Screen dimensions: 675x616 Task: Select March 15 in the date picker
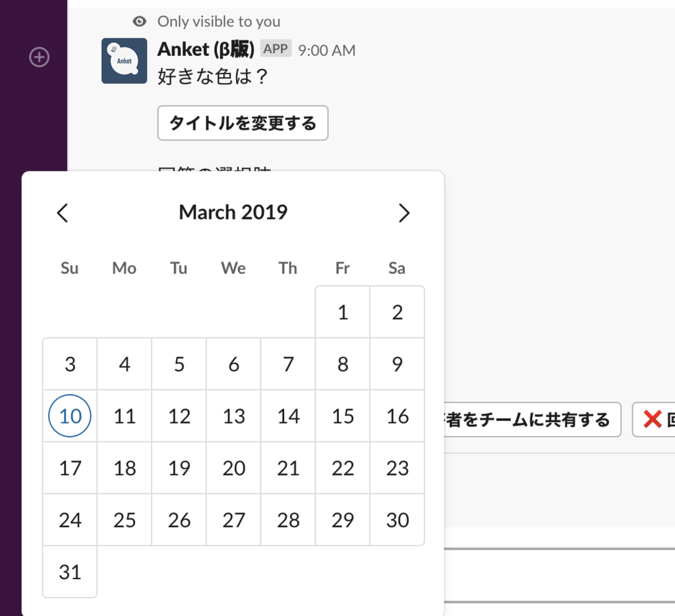pyautogui.click(x=342, y=416)
